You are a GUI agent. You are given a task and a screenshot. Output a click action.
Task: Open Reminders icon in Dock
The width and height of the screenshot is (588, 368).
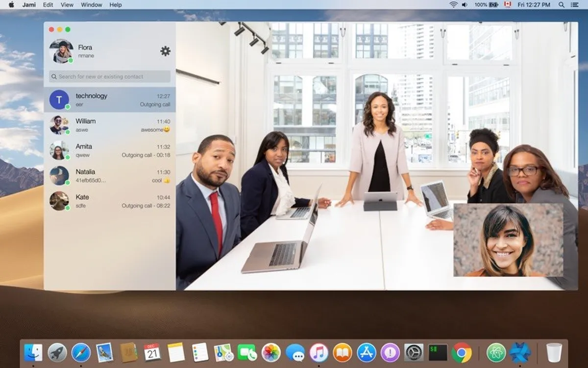200,352
